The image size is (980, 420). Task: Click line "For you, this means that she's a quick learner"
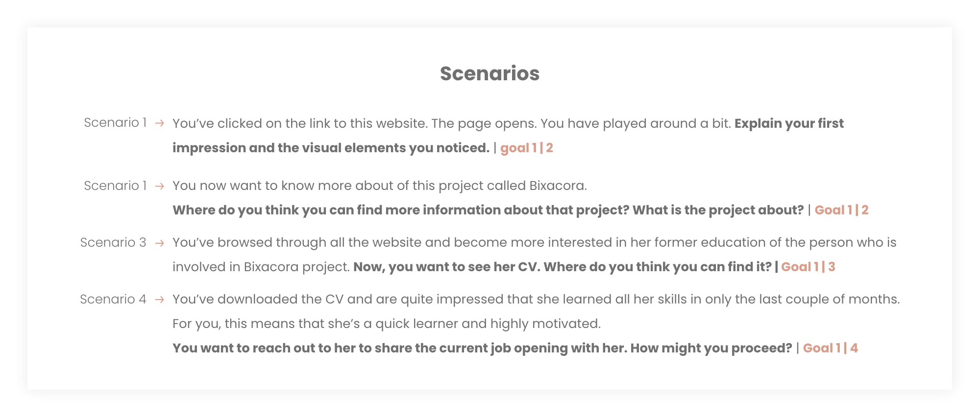386,324
